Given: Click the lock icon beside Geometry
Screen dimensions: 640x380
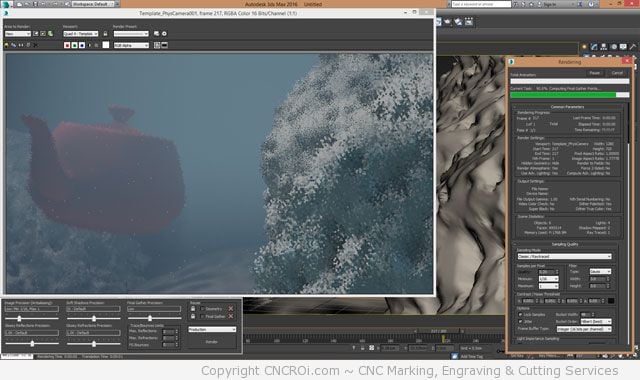Looking at the screenshot, I should pos(193,309).
